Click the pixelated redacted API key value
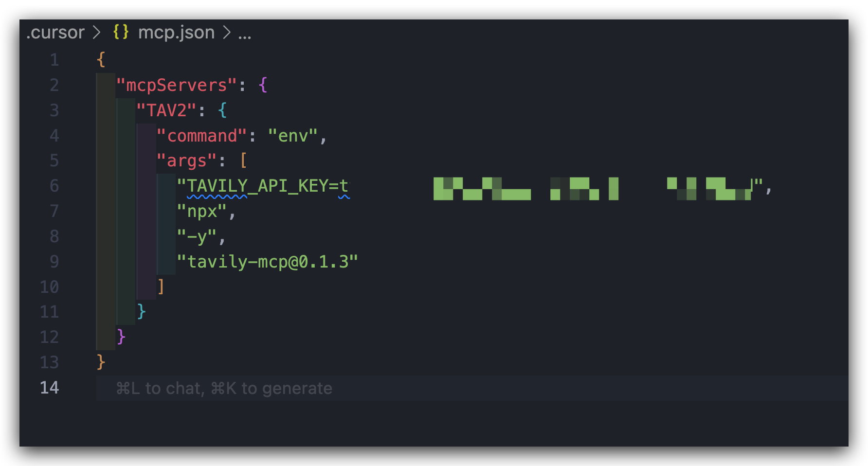The image size is (868, 466). [x=592, y=189]
